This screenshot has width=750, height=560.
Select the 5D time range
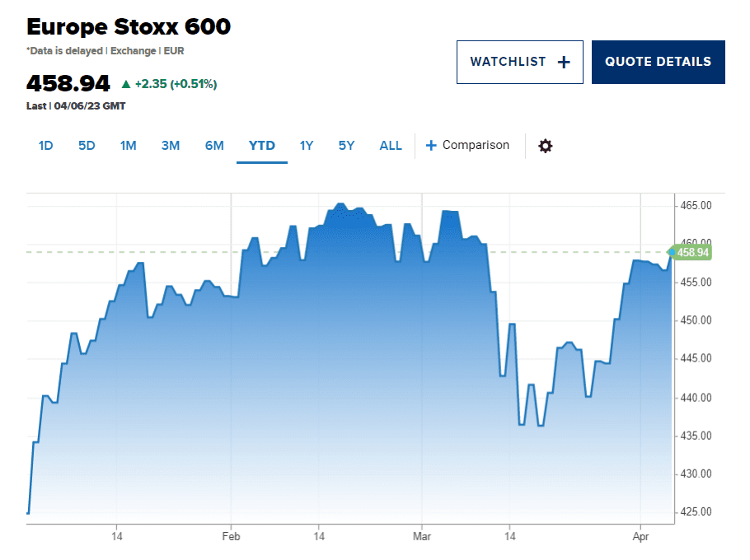click(x=87, y=146)
